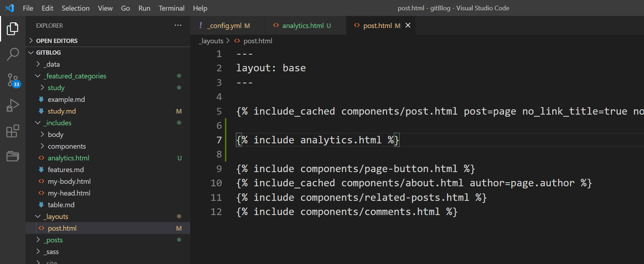The image size is (644, 264).
Task: Open the Extensions view icon
Action: point(13,131)
